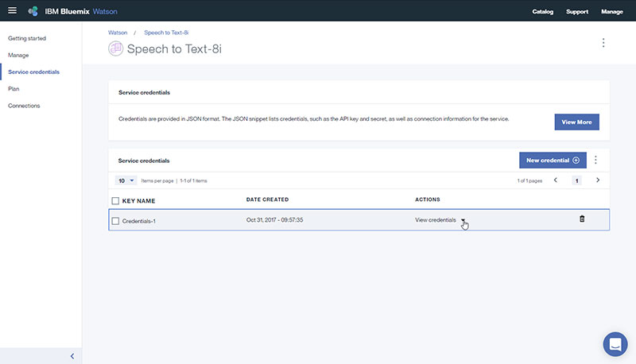This screenshot has height=364, width=636.
Task: Delete Credentials-1 with the trash icon
Action: click(x=582, y=219)
